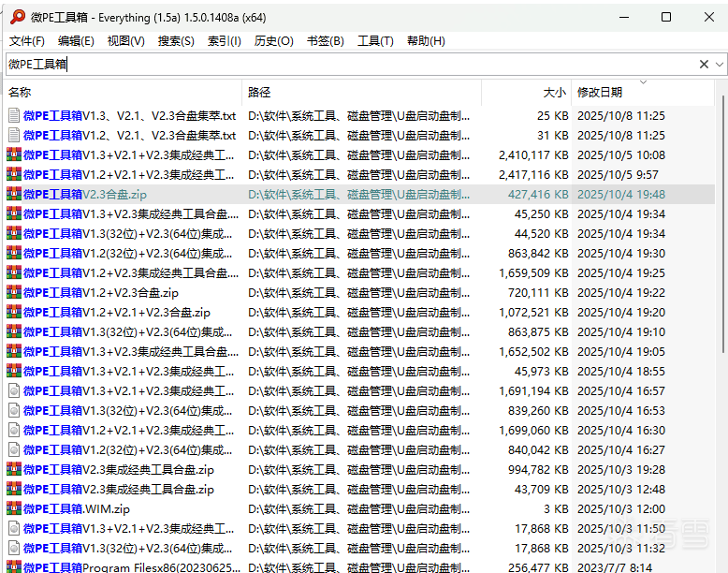
Task: Open the search history dropdown arrow
Action: (719, 65)
